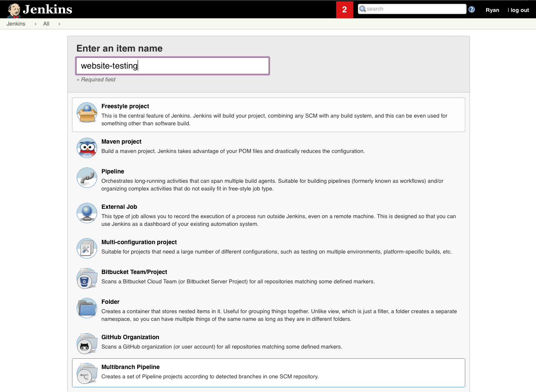The image size is (536, 392).
Task: Select the Pipeline pipe icon
Action: (87, 178)
